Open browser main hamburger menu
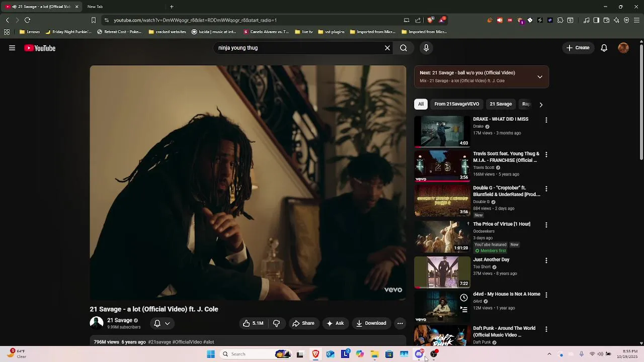The width and height of the screenshot is (644, 362). [636, 20]
